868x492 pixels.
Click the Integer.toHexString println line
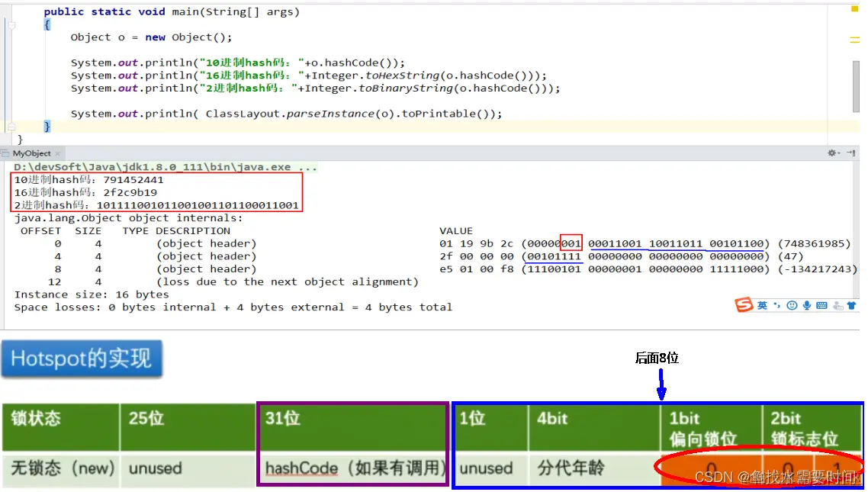pyautogui.click(x=308, y=76)
